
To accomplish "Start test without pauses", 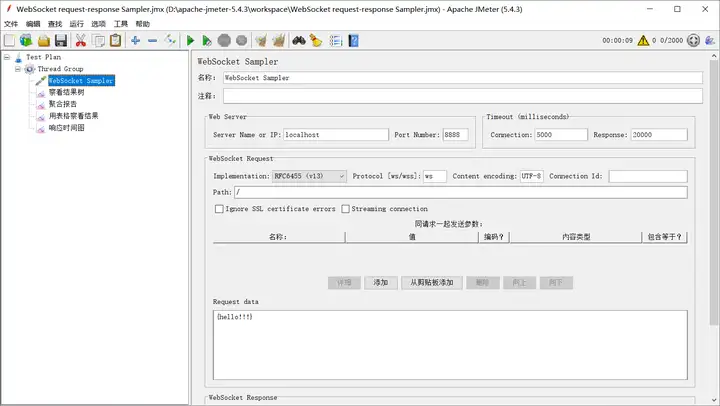I will pyautogui.click(x=207, y=41).
